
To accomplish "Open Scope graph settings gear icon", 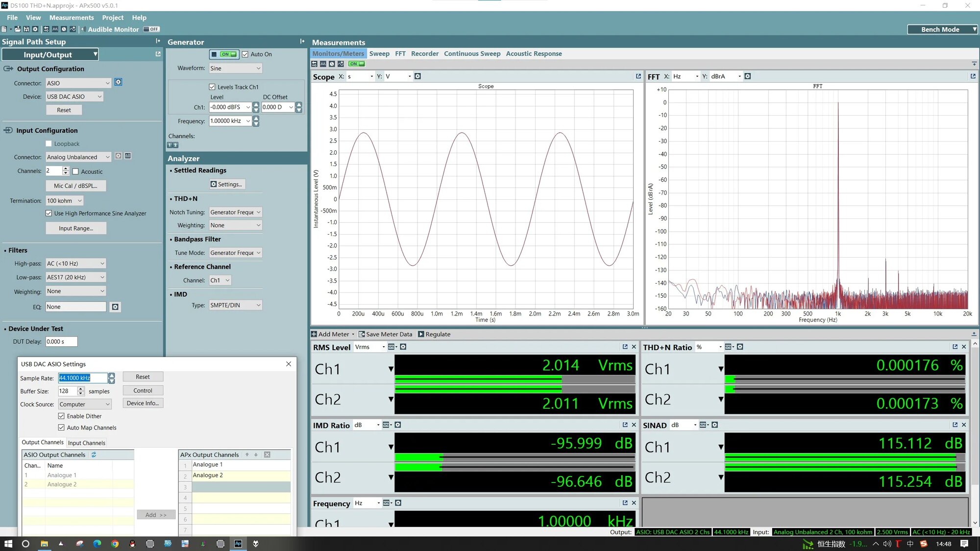I will [417, 76].
